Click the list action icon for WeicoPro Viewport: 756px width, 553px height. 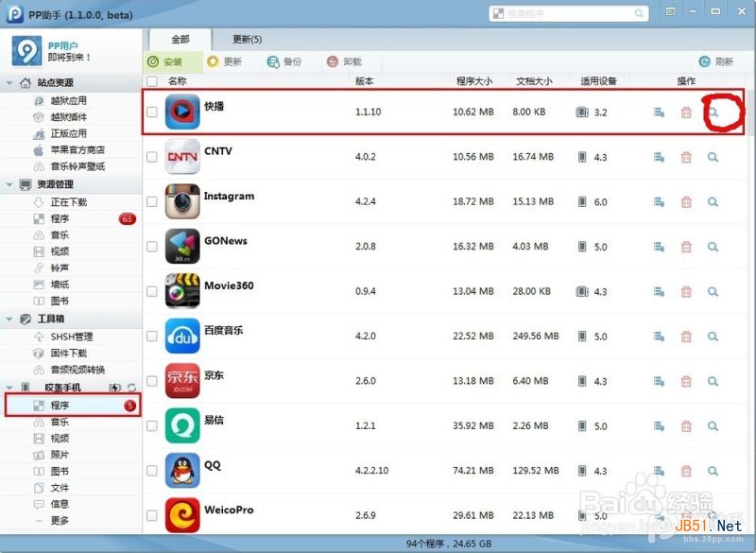[659, 516]
